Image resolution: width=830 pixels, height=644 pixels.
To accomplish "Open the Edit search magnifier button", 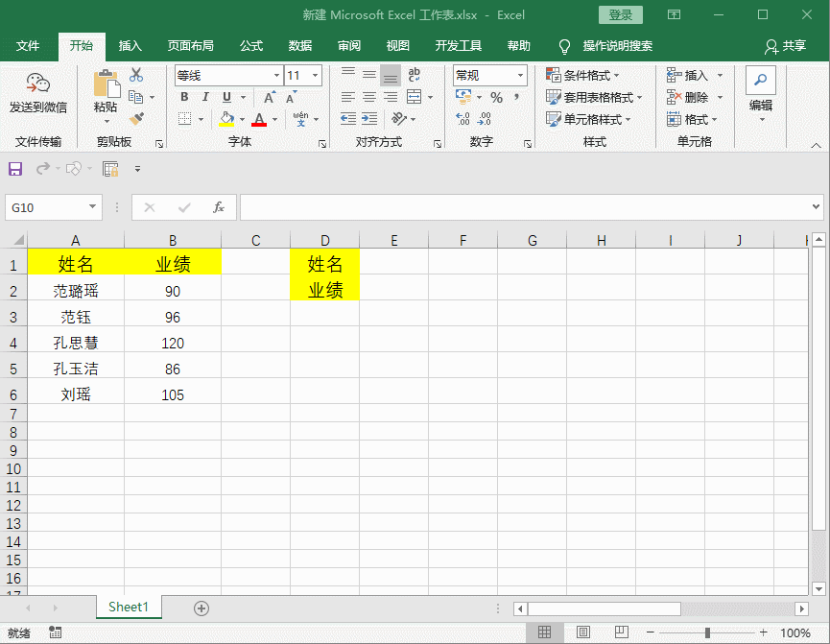I will [761, 81].
